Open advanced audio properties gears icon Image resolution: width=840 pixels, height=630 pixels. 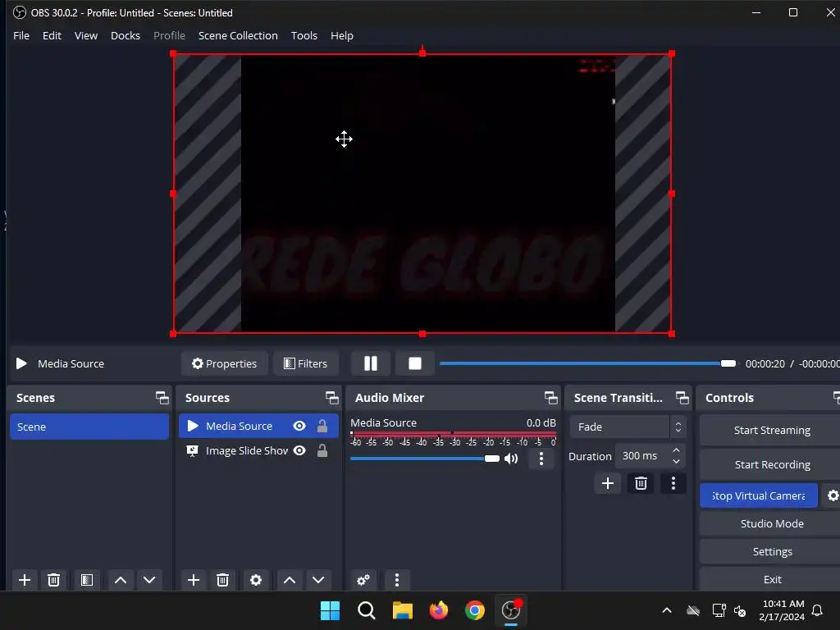pos(363,580)
